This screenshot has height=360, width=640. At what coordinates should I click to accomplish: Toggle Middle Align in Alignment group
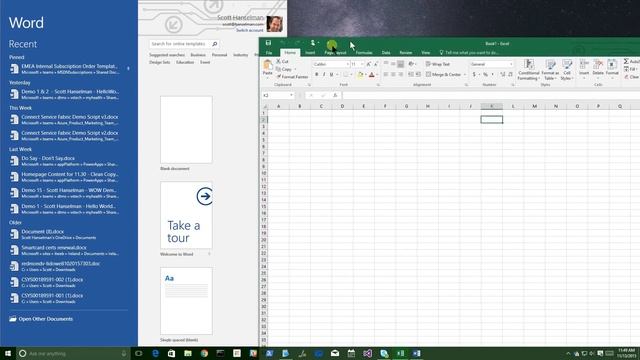[393, 64]
